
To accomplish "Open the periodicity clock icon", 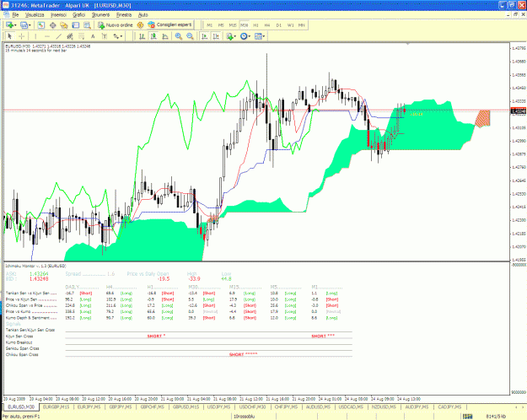I will [x=244, y=36].
